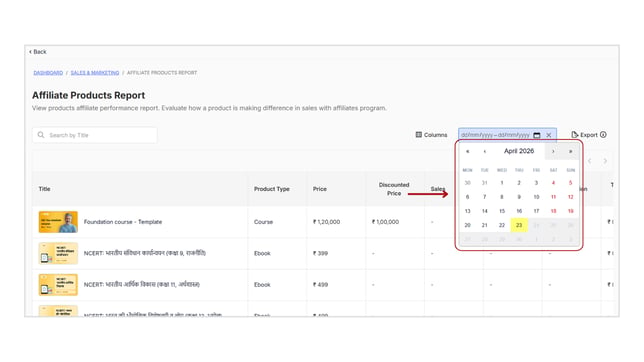
Task: Select April 10 in the calendar
Action: coord(536,197)
